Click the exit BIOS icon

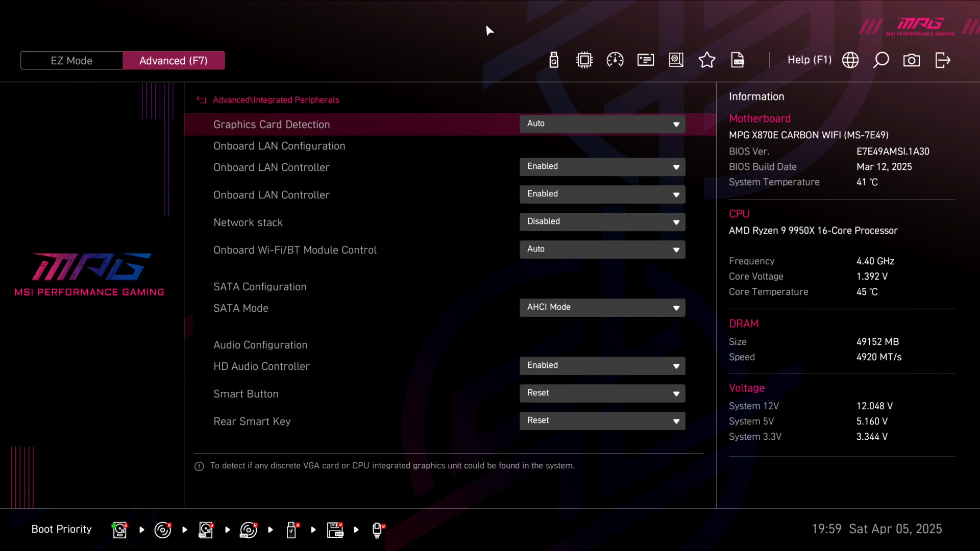(x=943, y=60)
